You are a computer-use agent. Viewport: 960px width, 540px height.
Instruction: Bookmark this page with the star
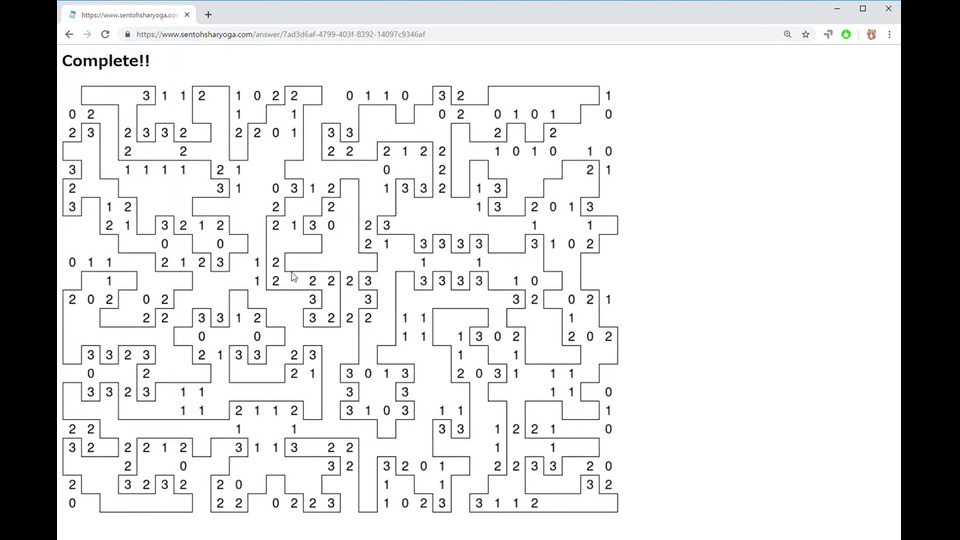(x=806, y=34)
